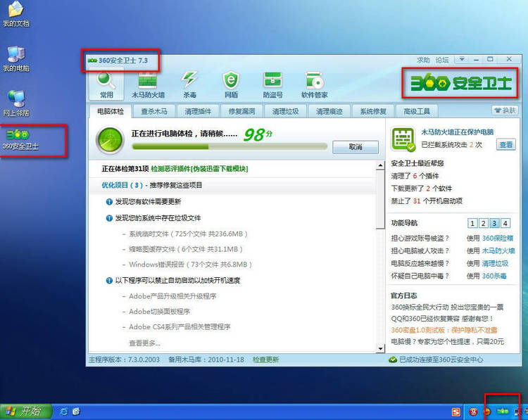Click the 取消 cancel button
The height and width of the screenshot is (420, 528).
coord(356,147)
